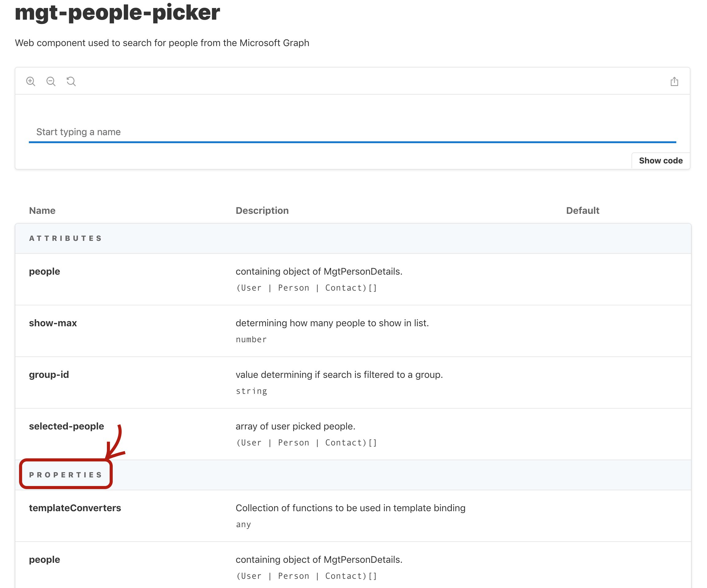Reset zoom with the reset icon
This screenshot has height=588, width=707.
point(71,81)
